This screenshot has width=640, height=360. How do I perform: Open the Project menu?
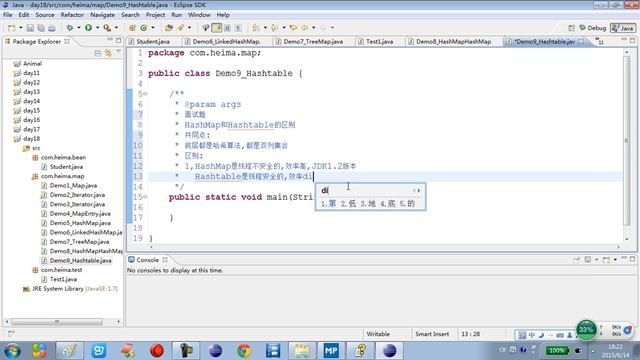[156, 15]
